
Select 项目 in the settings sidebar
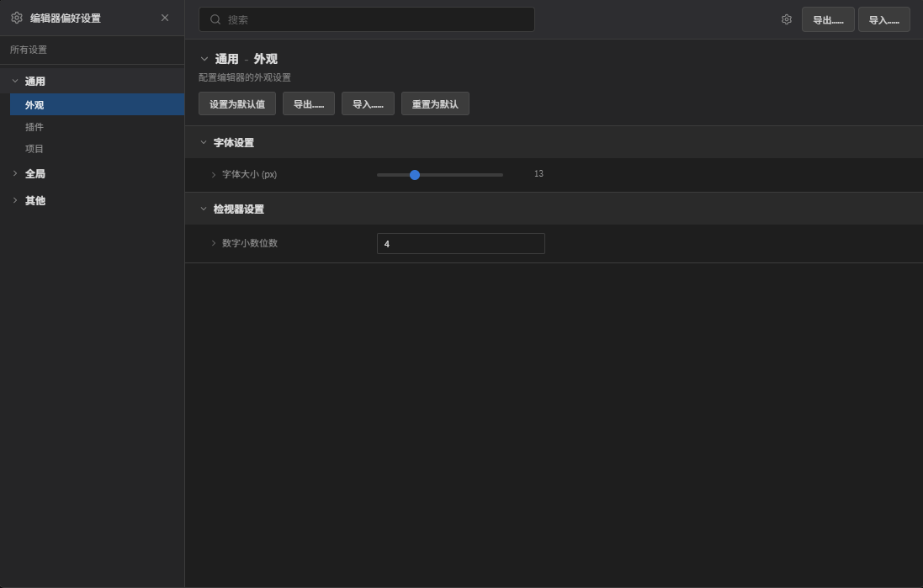click(x=34, y=149)
